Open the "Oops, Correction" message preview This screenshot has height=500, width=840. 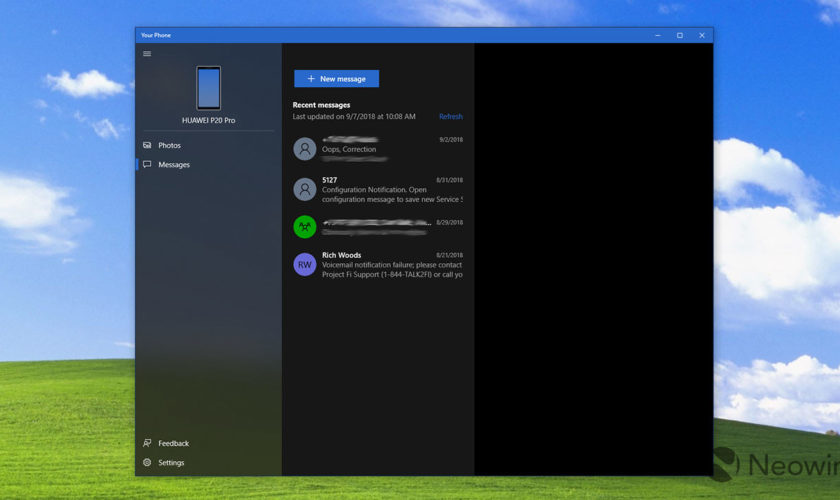[349, 149]
